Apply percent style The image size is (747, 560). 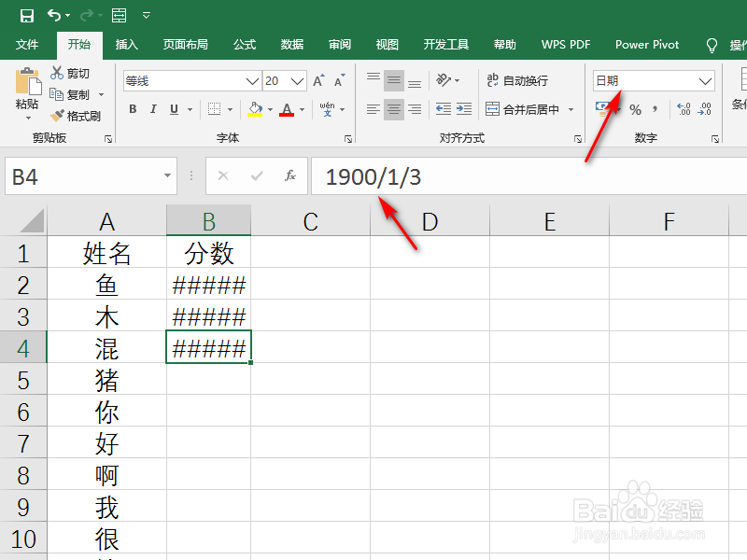point(635,110)
